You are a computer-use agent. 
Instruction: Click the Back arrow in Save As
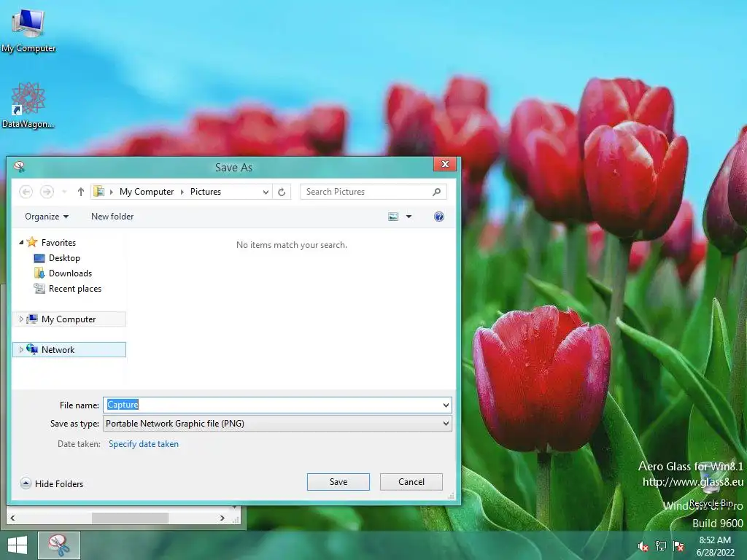coord(26,192)
